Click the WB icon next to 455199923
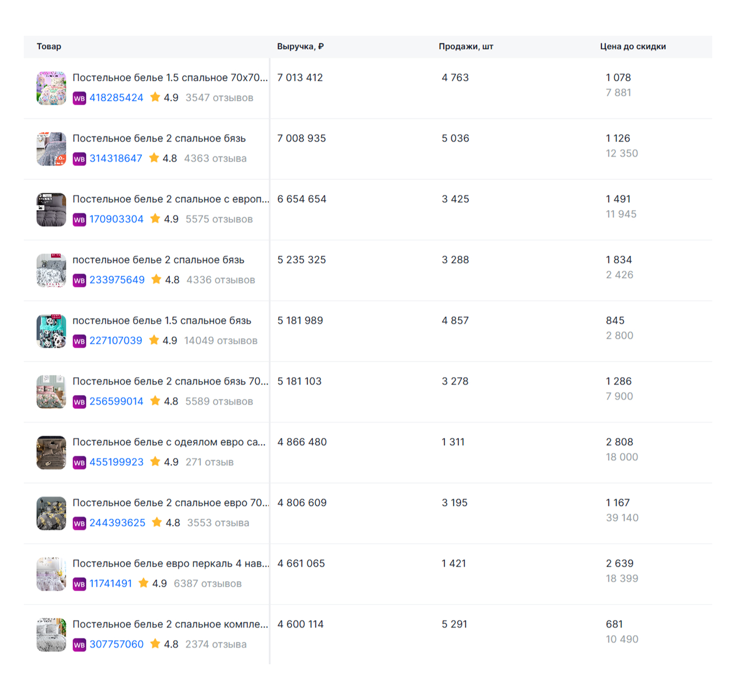Image resolution: width=736 pixels, height=700 pixels. (x=79, y=462)
